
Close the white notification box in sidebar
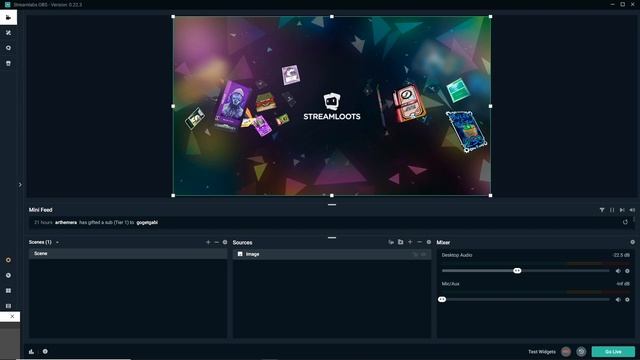click(12, 316)
